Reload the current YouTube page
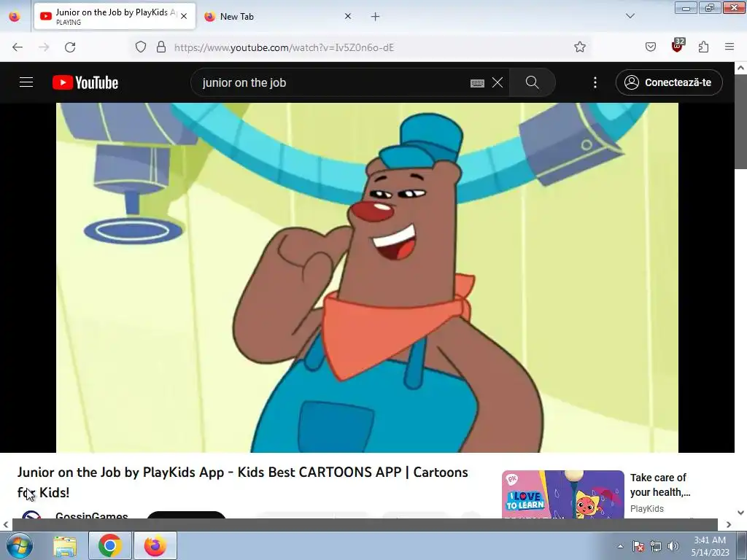 pos(70,47)
